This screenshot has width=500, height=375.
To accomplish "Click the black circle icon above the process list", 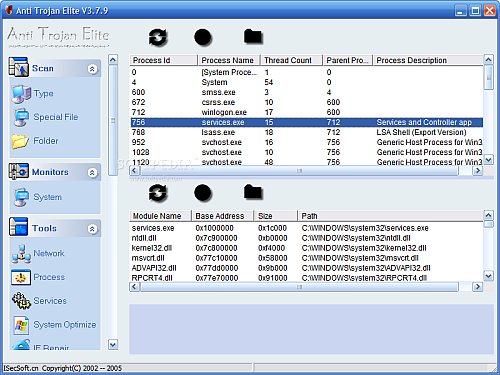I will coord(203,37).
